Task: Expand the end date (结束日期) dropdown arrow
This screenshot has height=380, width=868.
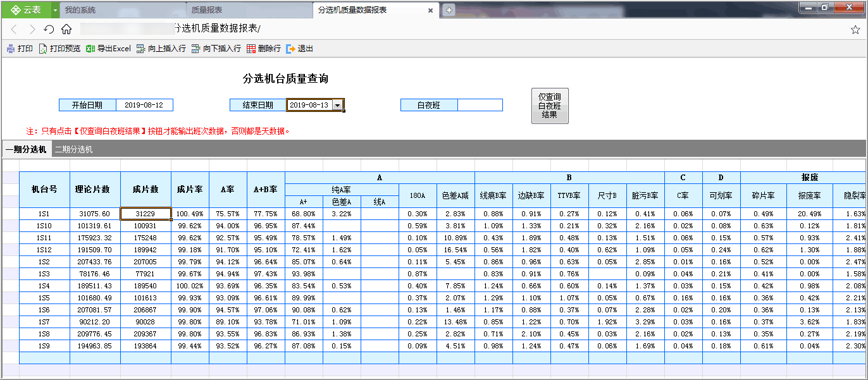Action: [x=338, y=105]
